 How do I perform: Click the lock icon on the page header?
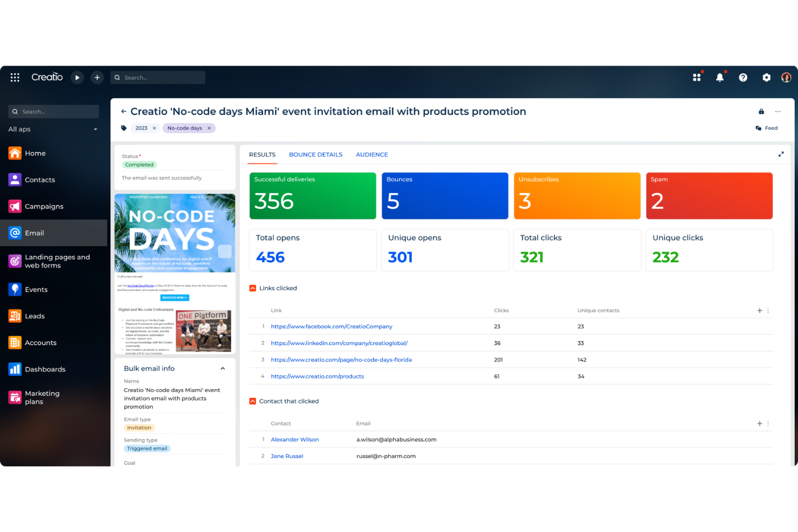pyautogui.click(x=761, y=112)
